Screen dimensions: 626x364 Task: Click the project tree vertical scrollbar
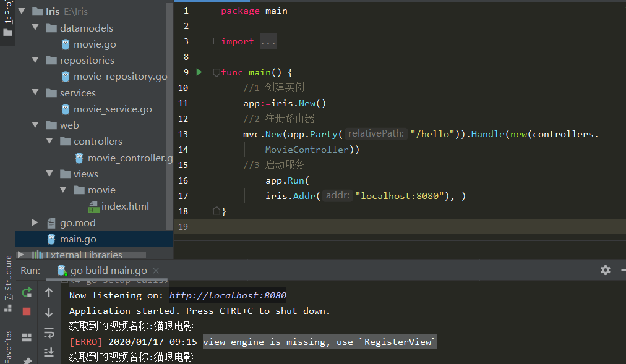click(x=170, y=116)
